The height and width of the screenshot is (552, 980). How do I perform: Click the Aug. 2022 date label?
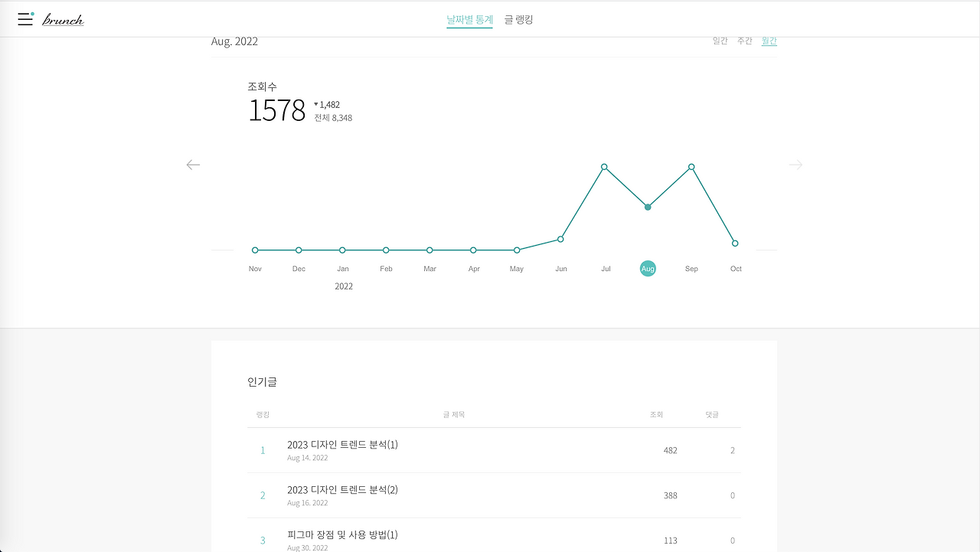[234, 41]
